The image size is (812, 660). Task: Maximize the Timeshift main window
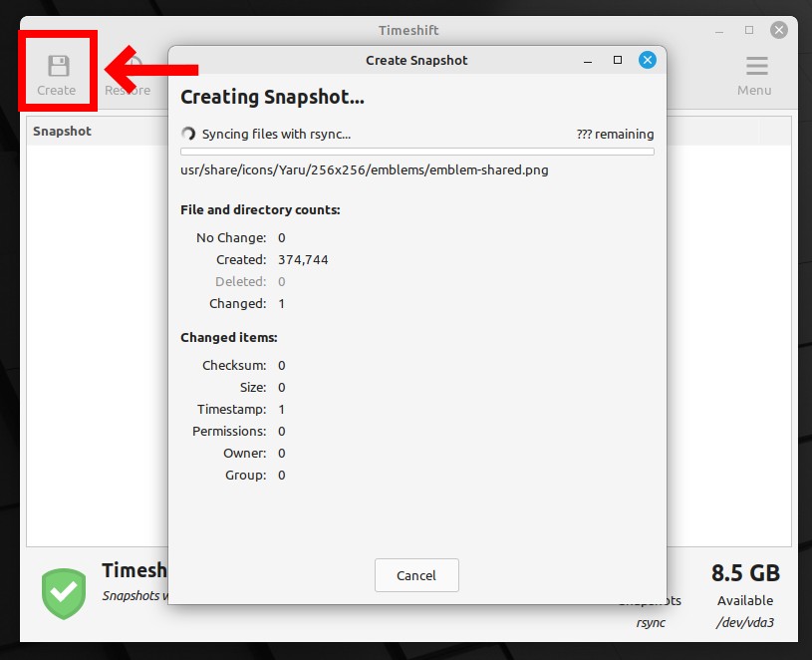coord(749,30)
